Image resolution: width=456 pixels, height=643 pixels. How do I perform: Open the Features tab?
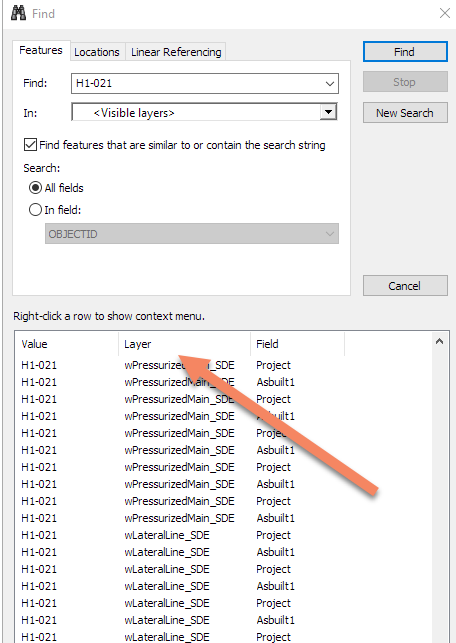[41, 50]
